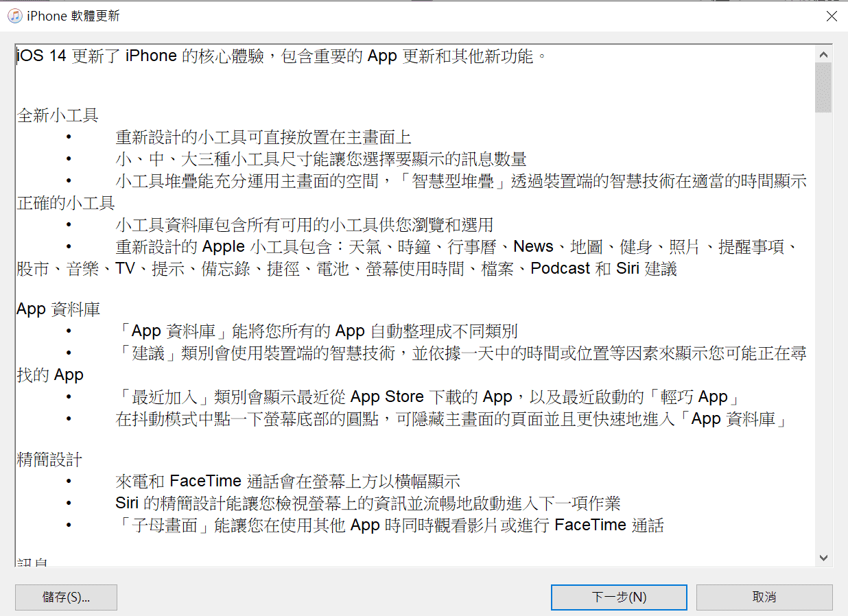This screenshot has height=616, width=848.
Task: Click the vertical scrollbar thumb
Action: coord(823,87)
